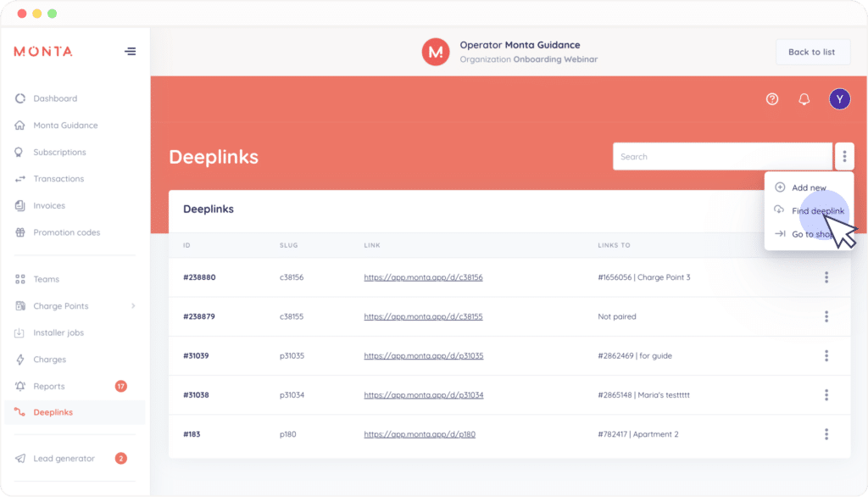Select Find deeplink menu entry
This screenshot has height=497, width=868.
click(809, 210)
